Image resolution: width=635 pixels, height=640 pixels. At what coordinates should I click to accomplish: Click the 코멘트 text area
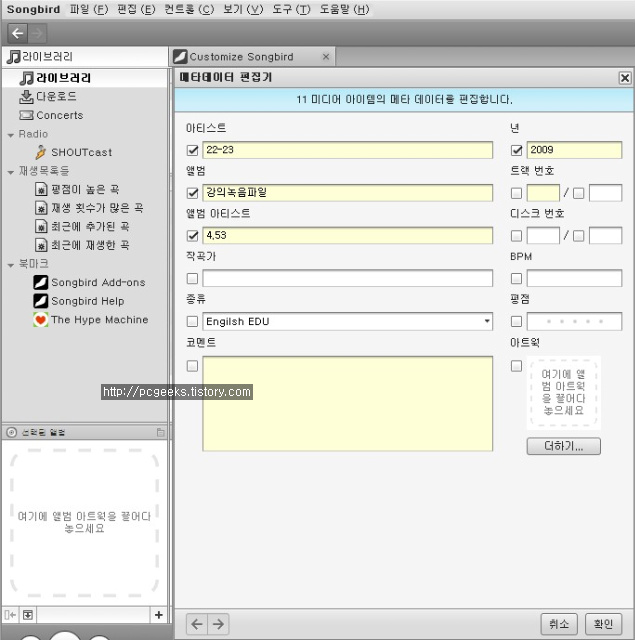(347, 404)
